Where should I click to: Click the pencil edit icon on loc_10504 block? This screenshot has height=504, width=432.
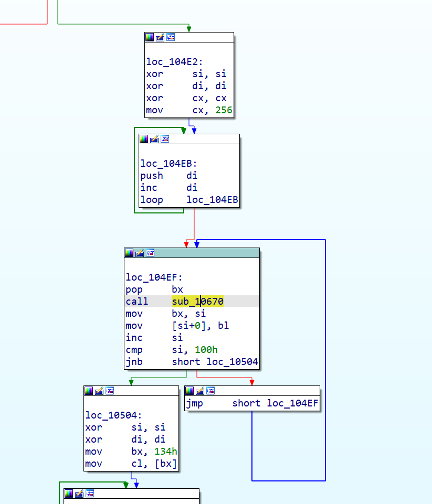click(99, 391)
